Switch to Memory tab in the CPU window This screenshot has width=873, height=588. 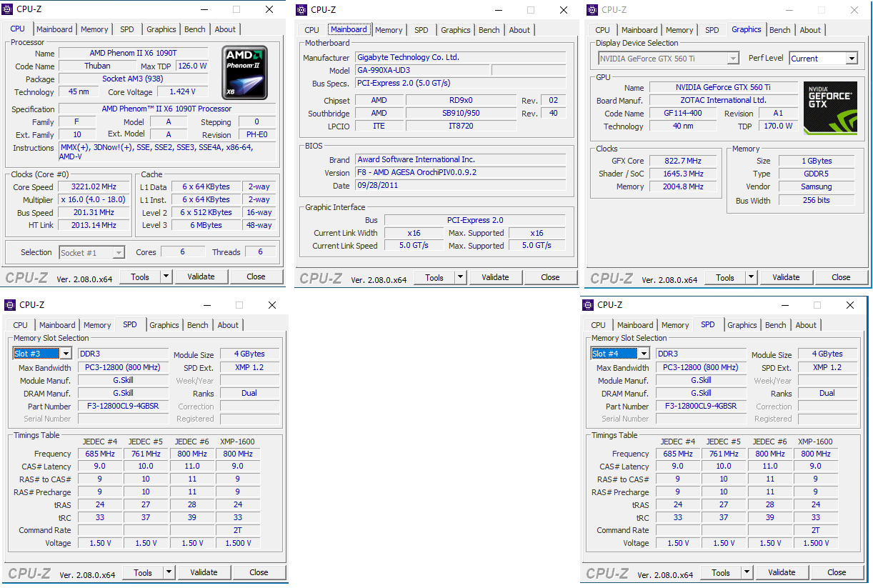[x=94, y=29]
